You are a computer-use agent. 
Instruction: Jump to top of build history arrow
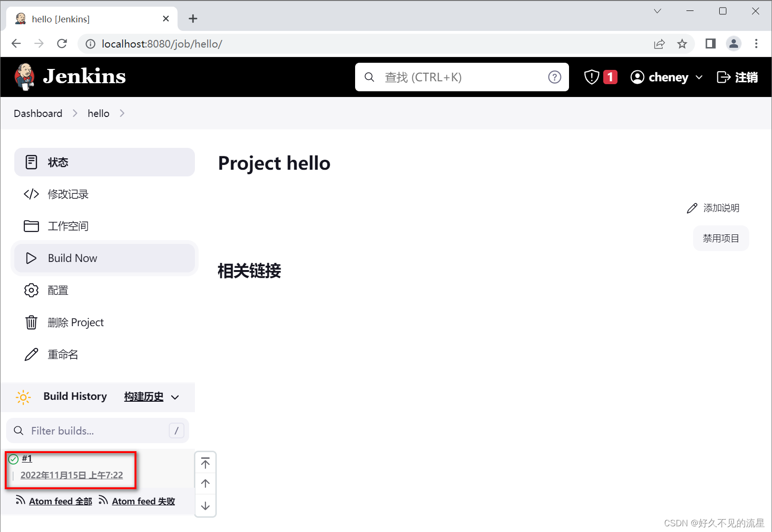point(205,463)
